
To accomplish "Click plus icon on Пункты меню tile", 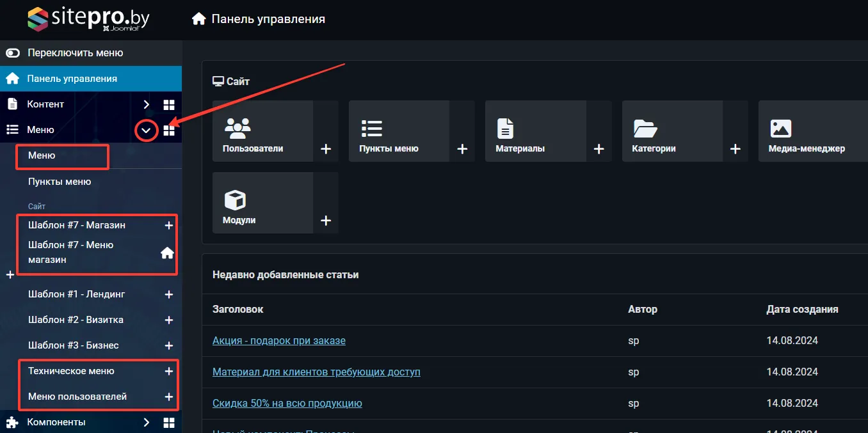I will [x=462, y=149].
